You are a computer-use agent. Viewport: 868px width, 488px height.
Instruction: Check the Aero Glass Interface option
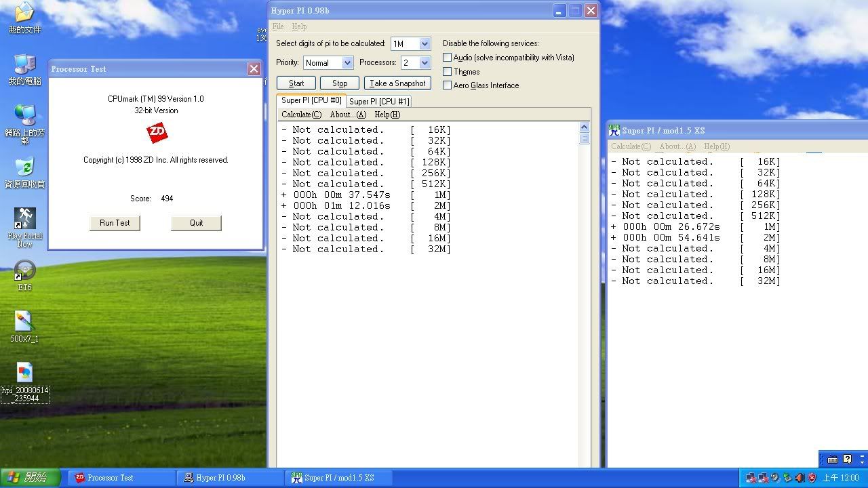[448, 85]
